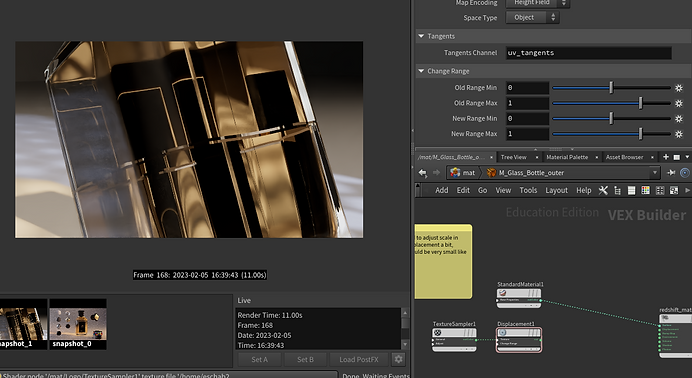Select the /mat/M_Glass_Bottle_o... network tab
The height and width of the screenshot is (378, 692).
click(x=451, y=157)
